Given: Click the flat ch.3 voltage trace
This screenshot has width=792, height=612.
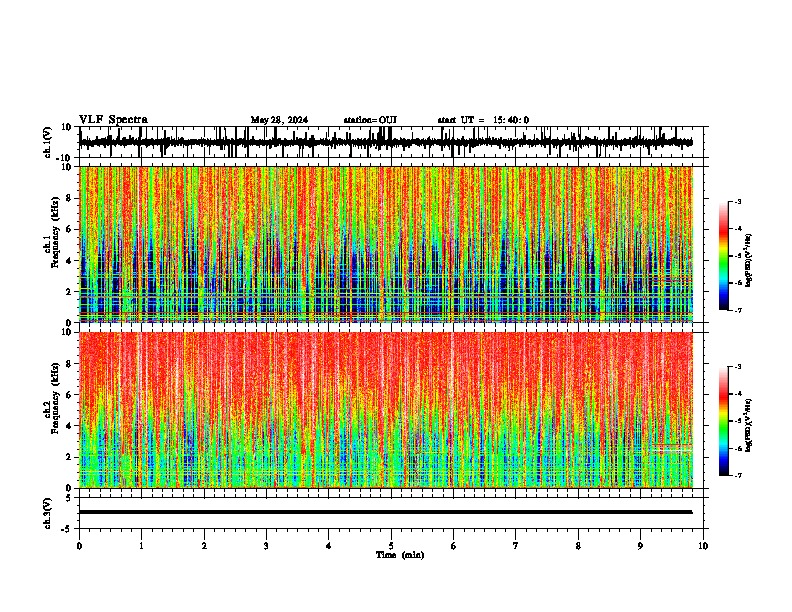Looking at the screenshot, I should (385, 512).
